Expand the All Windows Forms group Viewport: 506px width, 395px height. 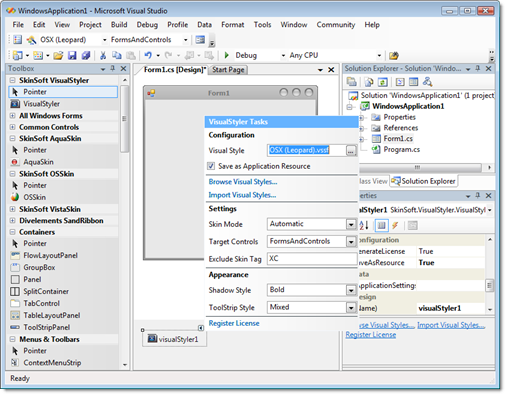click(x=12, y=116)
